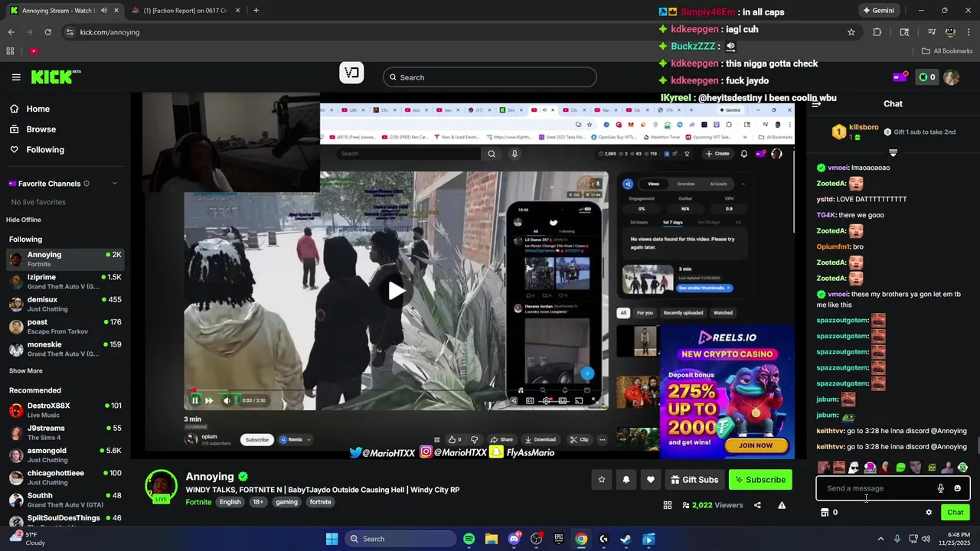Mute the inner YouTube player volume
The height and width of the screenshot is (551, 980).
click(x=227, y=400)
